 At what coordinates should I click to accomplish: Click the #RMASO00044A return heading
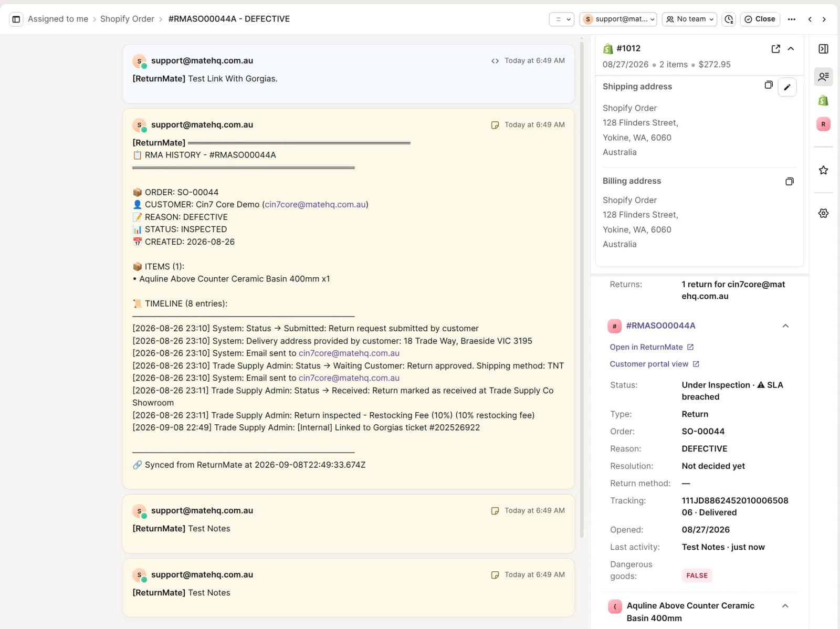[x=660, y=326]
